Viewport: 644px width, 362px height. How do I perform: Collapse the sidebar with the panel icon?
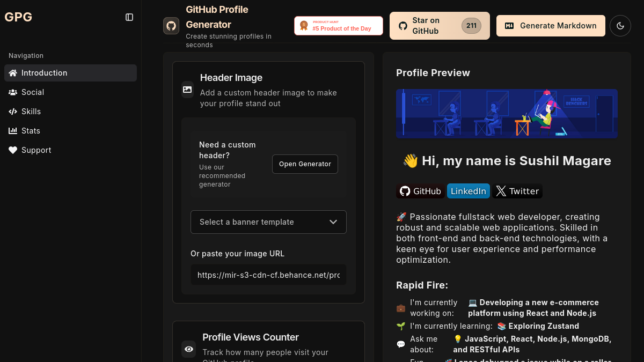coord(129,17)
